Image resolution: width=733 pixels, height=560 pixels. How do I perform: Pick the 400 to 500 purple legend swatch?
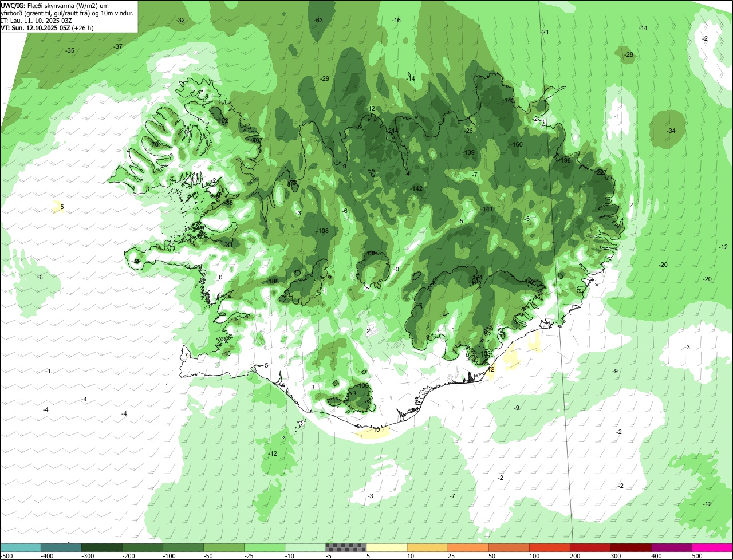click(671, 547)
